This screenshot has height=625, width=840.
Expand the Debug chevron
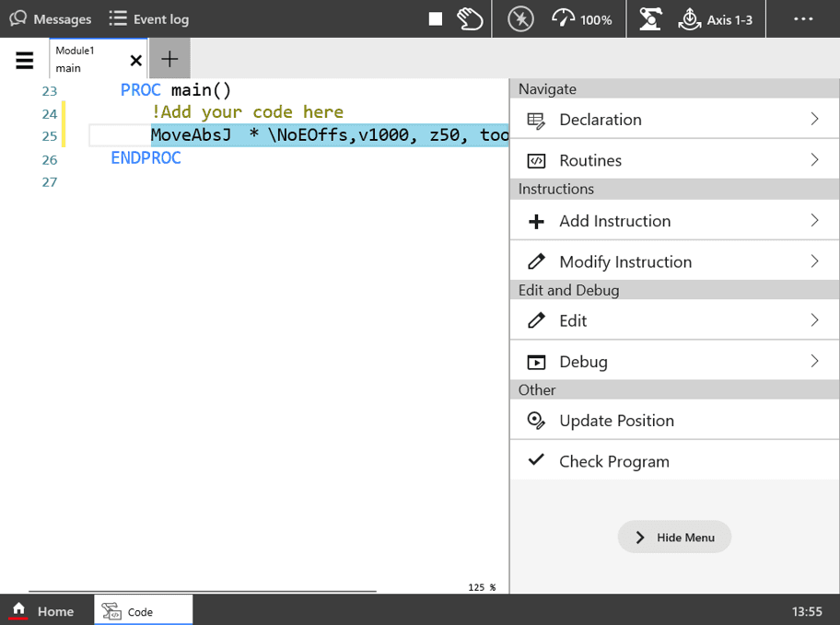[814, 361]
